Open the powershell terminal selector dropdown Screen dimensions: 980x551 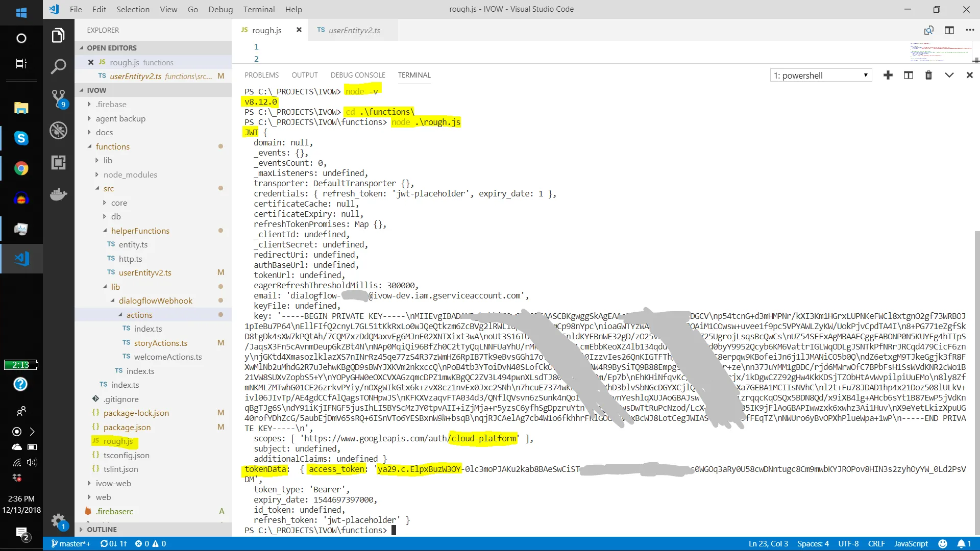click(820, 76)
